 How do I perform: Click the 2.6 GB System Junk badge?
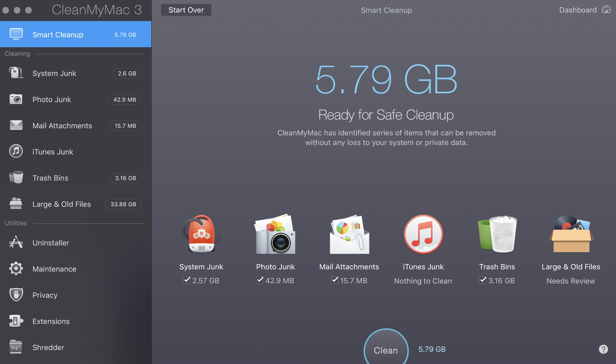tap(127, 73)
